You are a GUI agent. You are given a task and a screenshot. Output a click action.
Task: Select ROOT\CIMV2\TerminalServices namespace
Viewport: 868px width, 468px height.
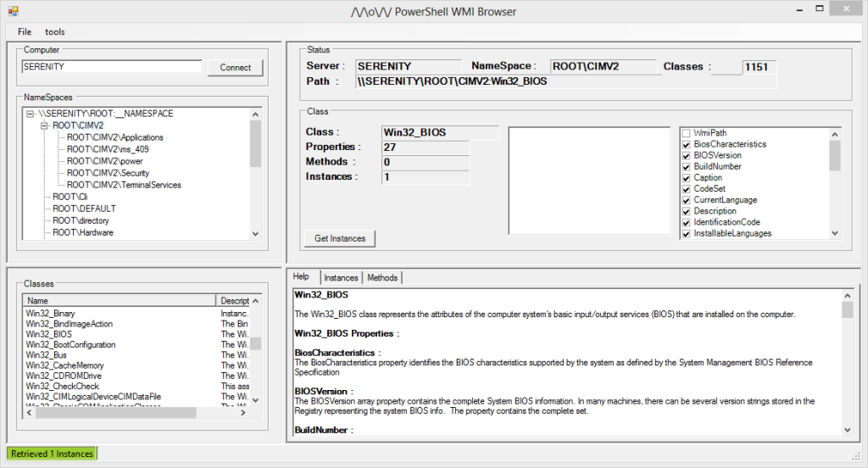click(x=124, y=185)
